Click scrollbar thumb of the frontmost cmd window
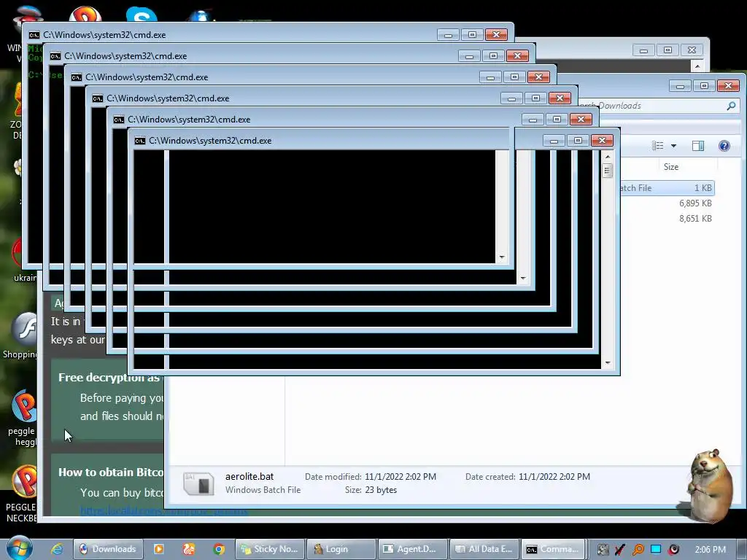The width and height of the screenshot is (747, 560). [607, 170]
